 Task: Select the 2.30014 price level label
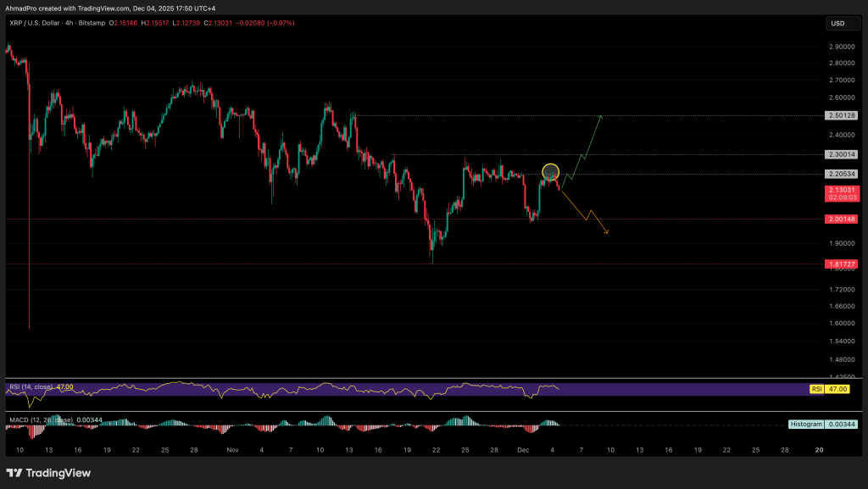tap(843, 154)
